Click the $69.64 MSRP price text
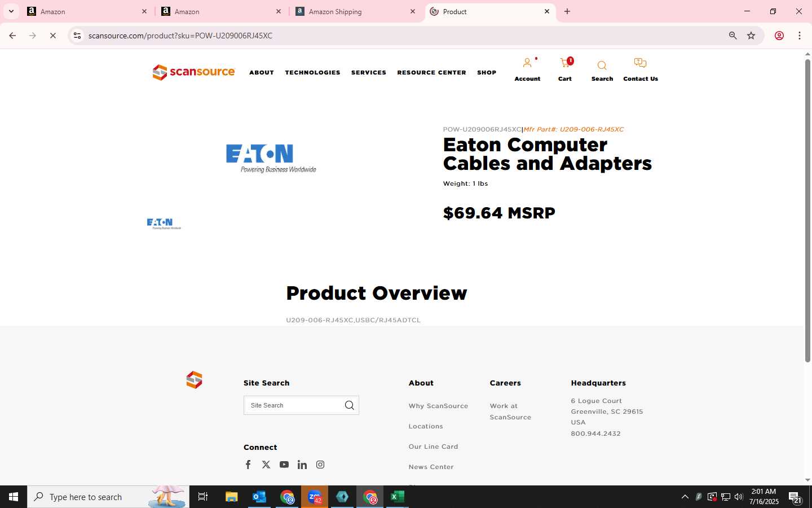Viewport: 812px width, 508px height. click(x=499, y=213)
